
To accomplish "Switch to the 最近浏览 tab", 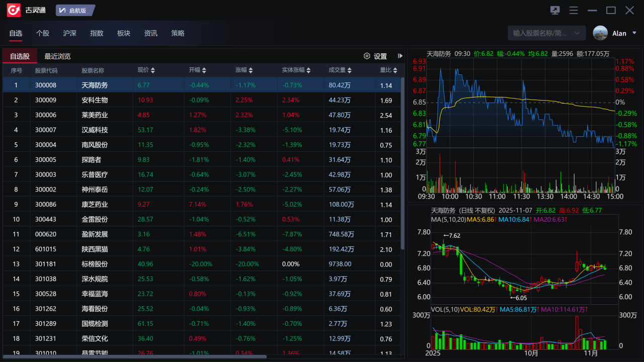I will pos(57,56).
